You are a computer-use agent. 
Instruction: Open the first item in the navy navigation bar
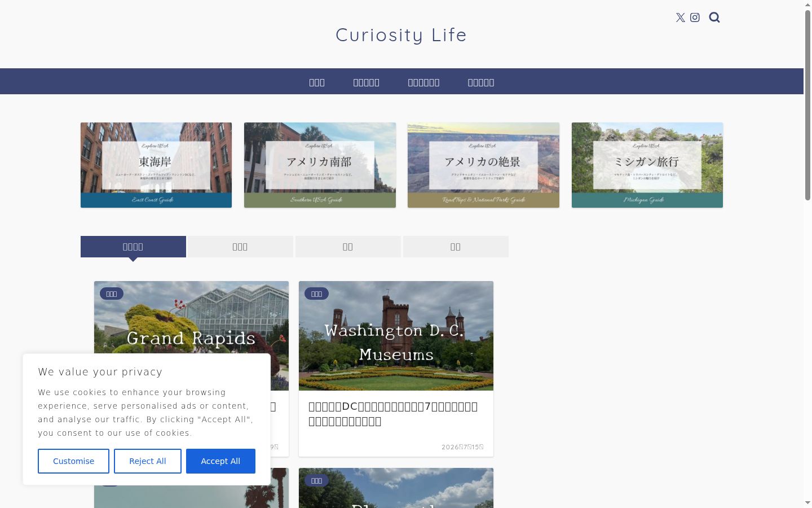317,82
